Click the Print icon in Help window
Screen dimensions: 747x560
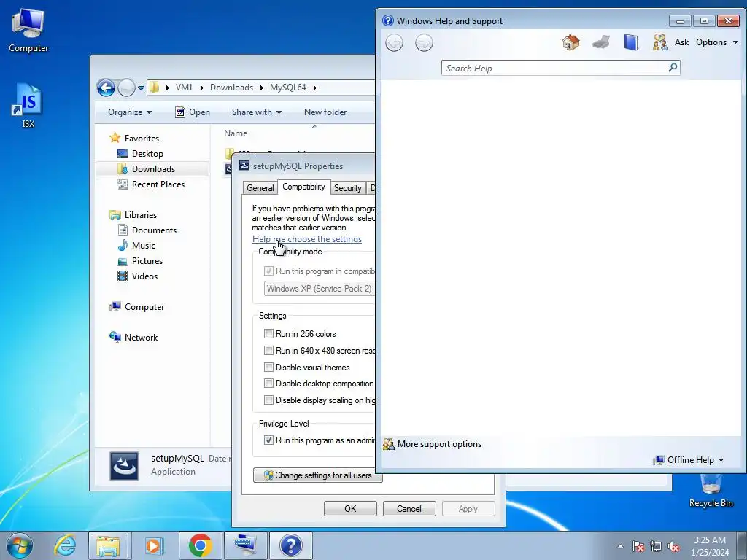601,42
